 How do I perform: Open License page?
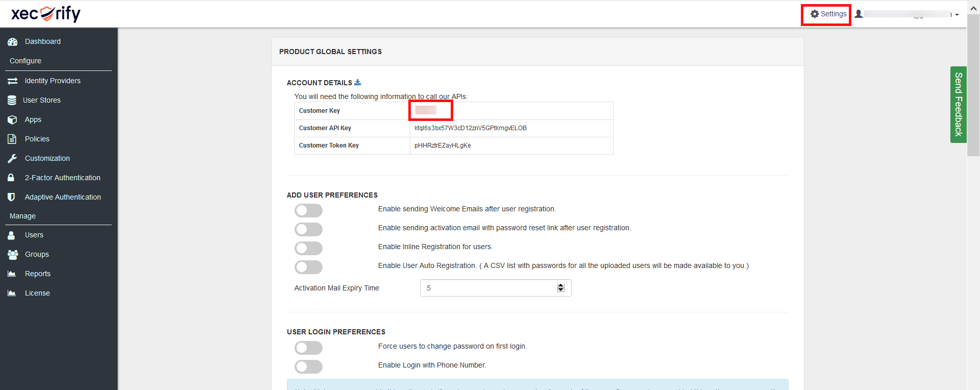pos(37,293)
